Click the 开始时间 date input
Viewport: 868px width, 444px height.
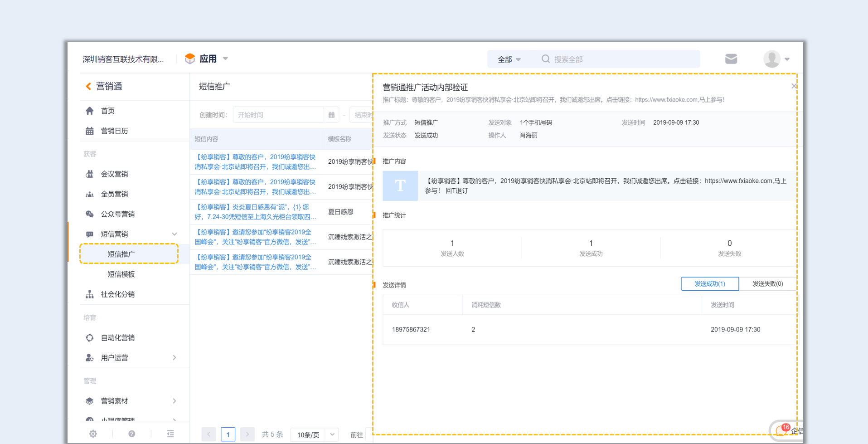tap(278, 115)
